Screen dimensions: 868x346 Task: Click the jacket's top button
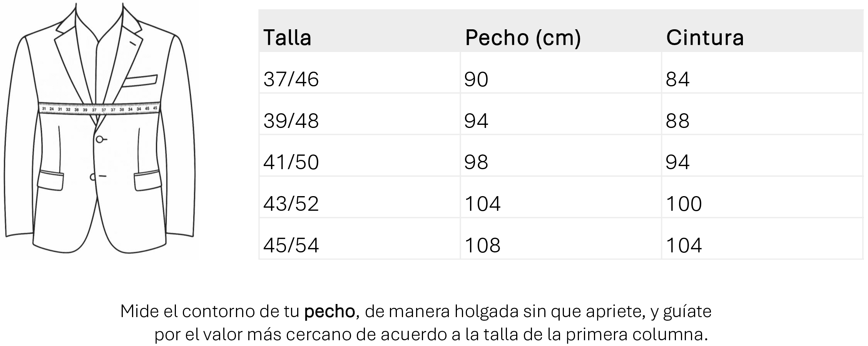(x=100, y=139)
